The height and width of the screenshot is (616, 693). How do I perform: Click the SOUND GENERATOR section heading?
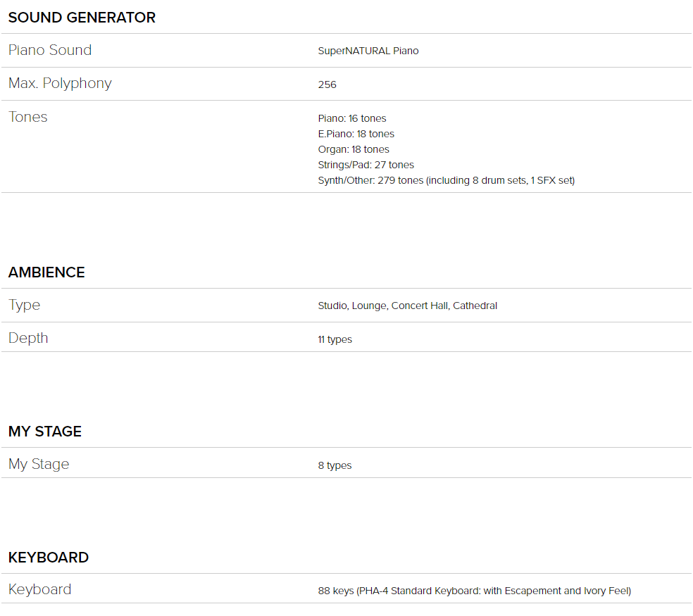pos(82,18)
